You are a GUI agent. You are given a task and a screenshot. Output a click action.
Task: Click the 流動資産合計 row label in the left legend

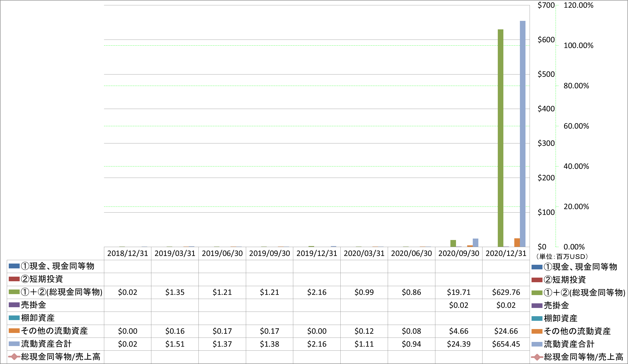46,344
